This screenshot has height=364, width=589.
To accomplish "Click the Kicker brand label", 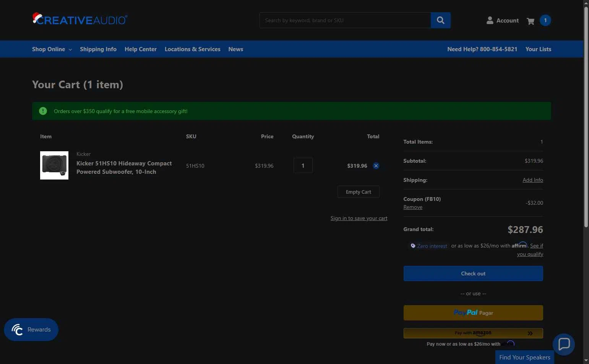I will [x=83, y=154].
